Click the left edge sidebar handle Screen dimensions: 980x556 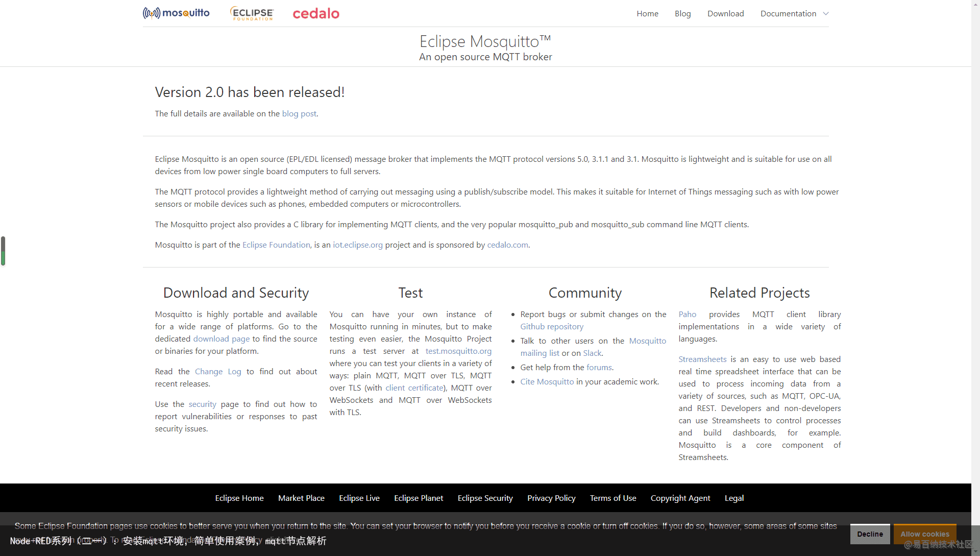[x=3, y=251]
